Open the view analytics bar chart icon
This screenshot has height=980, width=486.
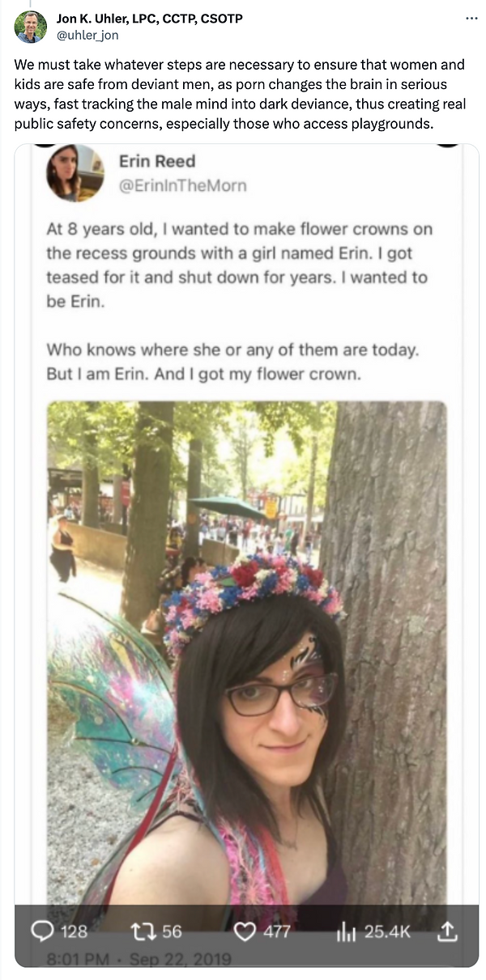347,932
